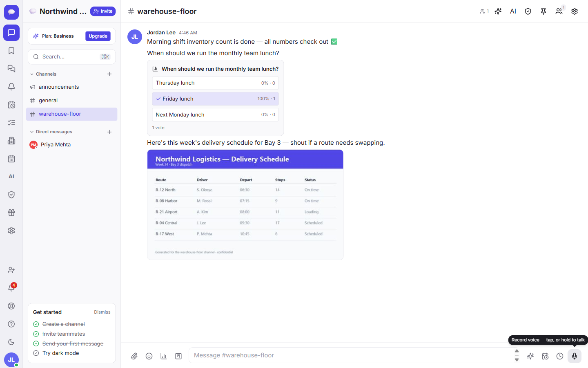Open the members list icon with badge
Viewport: 588px width, 368px height.
[559, 11]
